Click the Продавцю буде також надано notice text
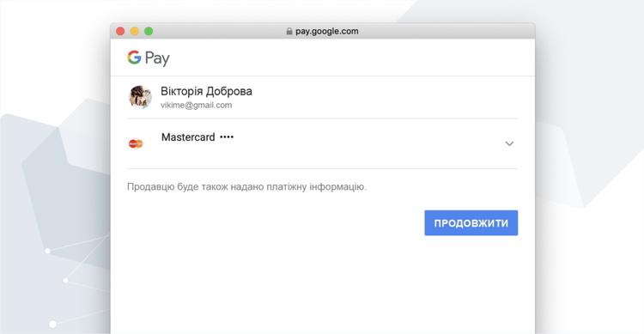The image size is (644, 334). click(x=246, y=187)
